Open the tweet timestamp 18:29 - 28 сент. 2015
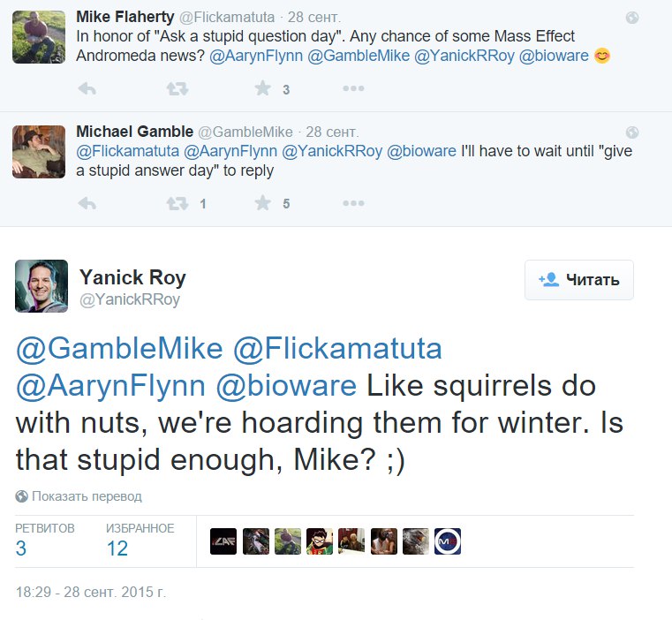The width and height of the screenshot is (672, 620). [91, 593]
